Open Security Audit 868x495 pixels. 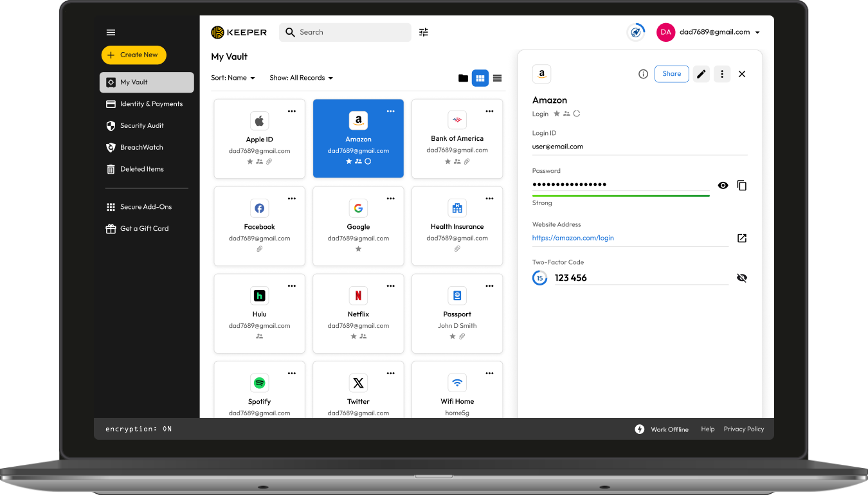pos(135,126)
